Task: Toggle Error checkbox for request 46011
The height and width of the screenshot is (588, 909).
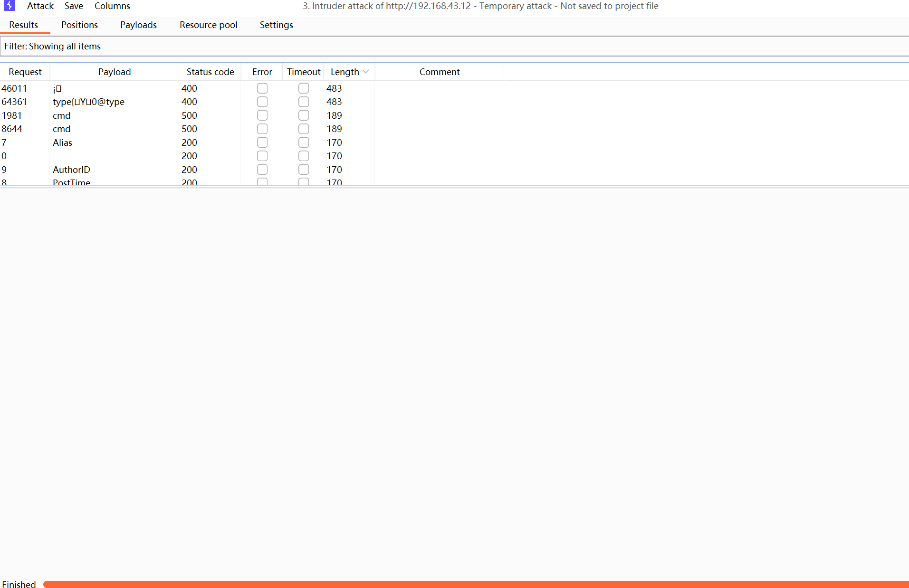Action: point(262,88)
